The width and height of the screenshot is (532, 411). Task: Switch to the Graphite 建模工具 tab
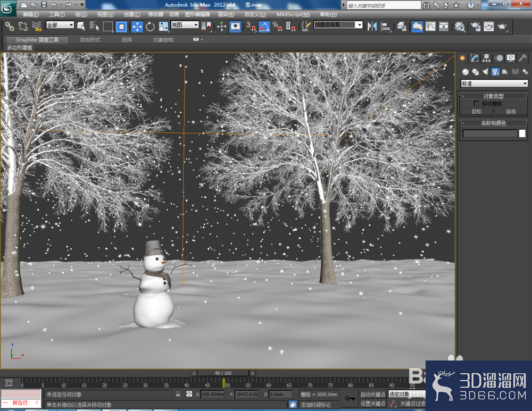pyautogui.click(x=37, y=40)
